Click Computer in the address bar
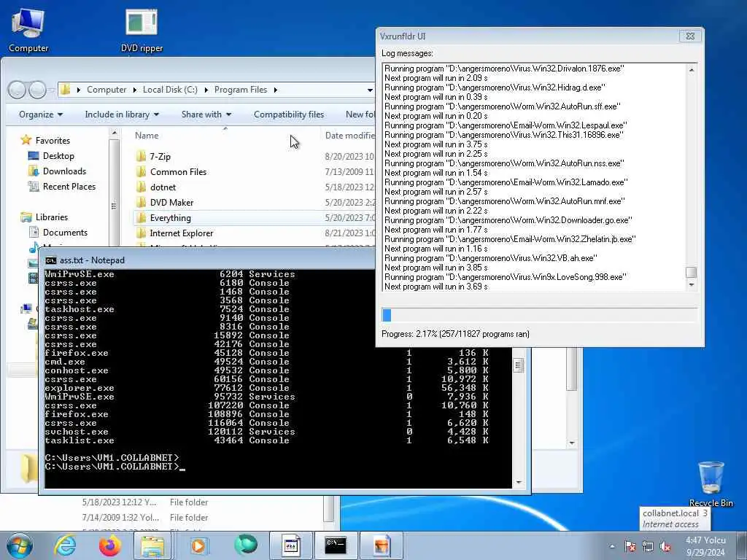 [x=107, y=90]
